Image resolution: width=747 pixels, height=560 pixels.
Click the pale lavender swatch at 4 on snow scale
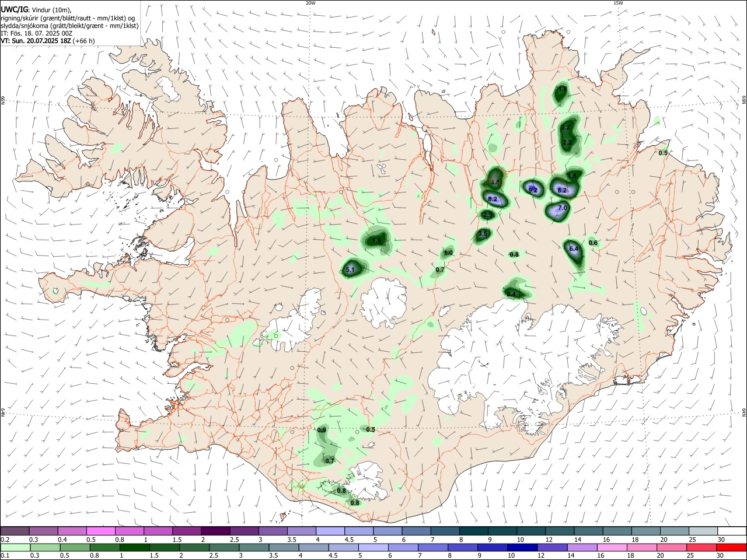(x=330, y=531)
